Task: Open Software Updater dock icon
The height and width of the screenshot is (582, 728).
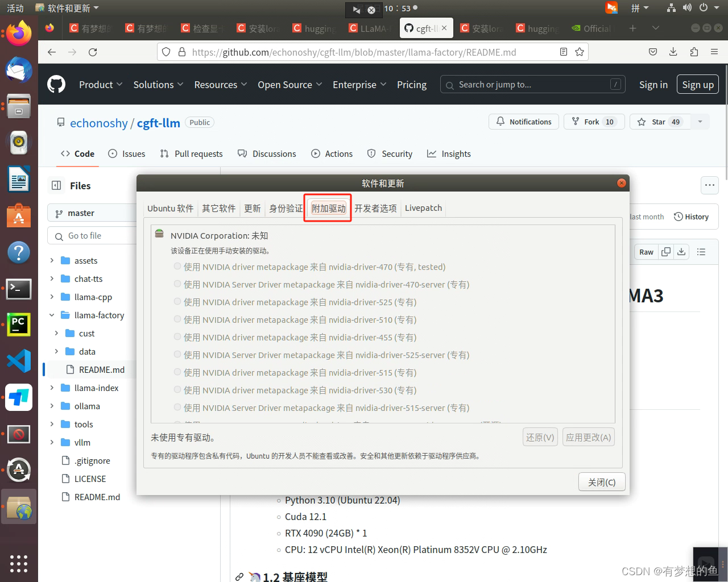Action: [19, 469]
